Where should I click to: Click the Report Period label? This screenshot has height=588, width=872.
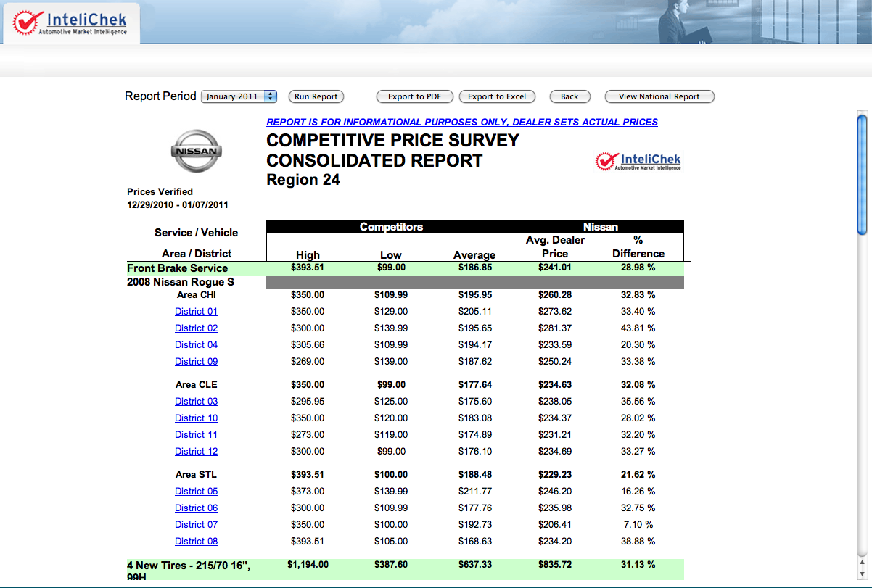[160, 96]
